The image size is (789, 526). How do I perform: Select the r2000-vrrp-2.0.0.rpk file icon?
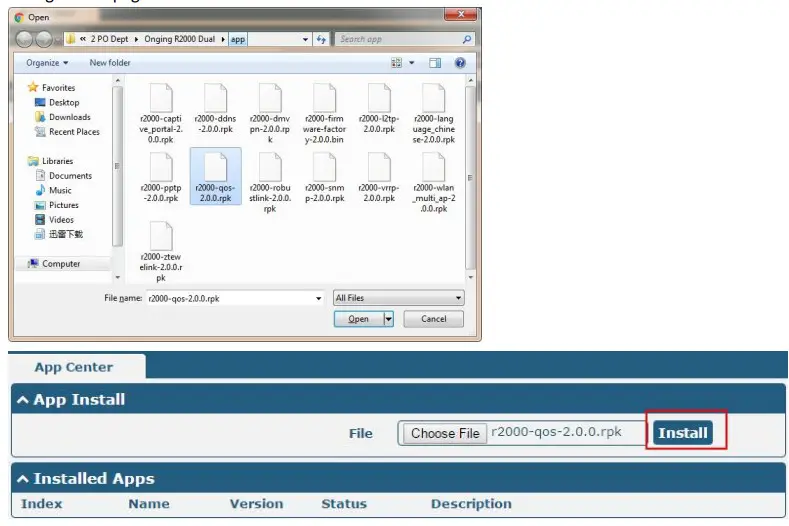[x=379, y=167]
